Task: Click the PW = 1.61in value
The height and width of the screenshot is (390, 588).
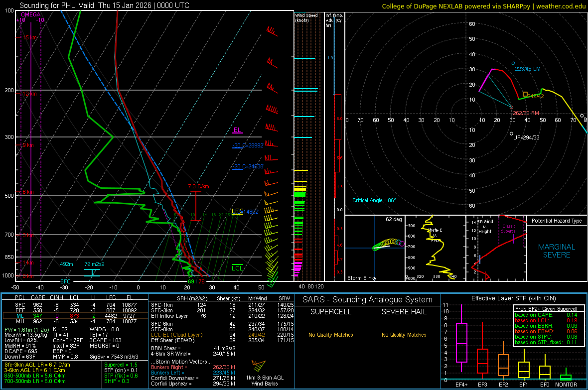Action: pos(26,329)
